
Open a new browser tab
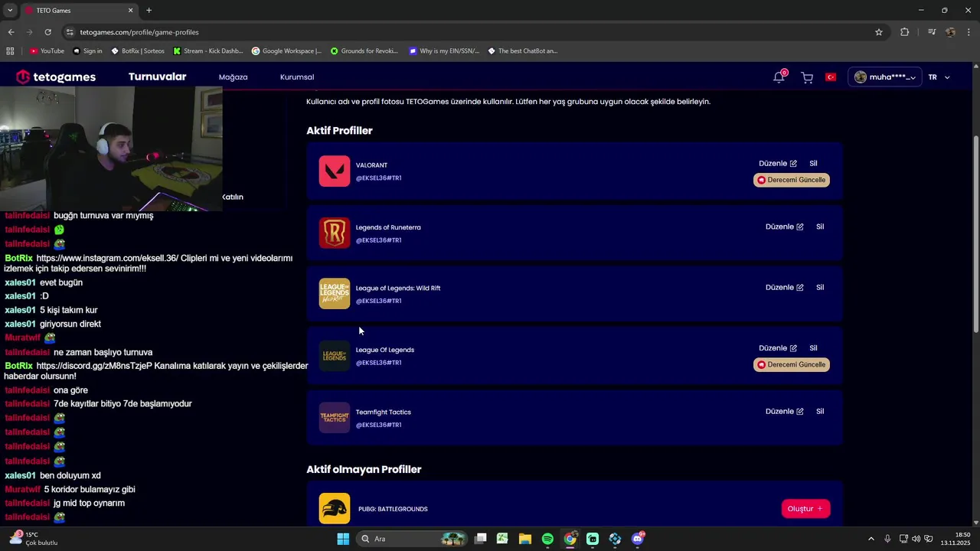[149, 11]
